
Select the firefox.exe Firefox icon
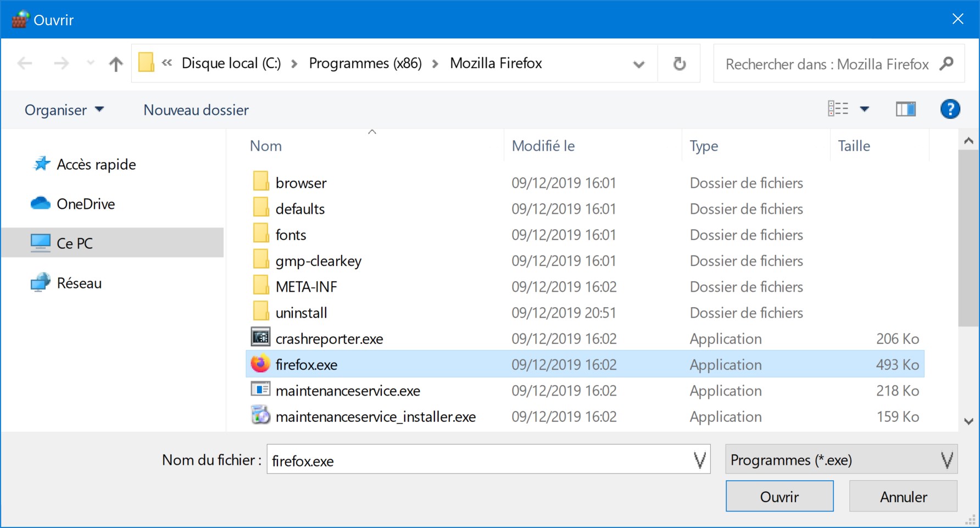(260, 363)
